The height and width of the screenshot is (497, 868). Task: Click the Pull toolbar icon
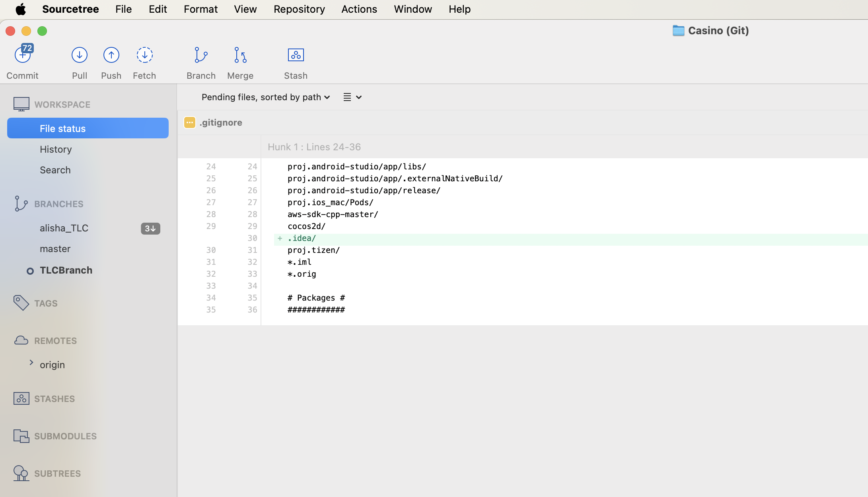[x=80, y=55]
